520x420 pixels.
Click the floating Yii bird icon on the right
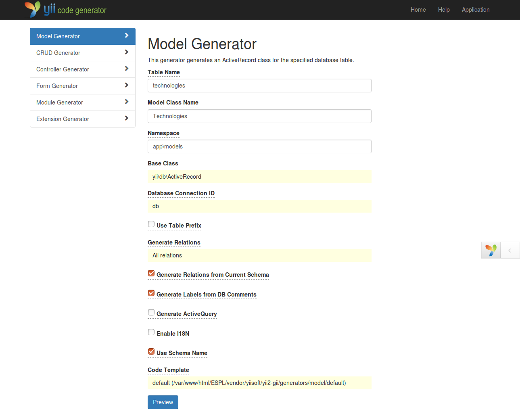(x=491, y=250)
